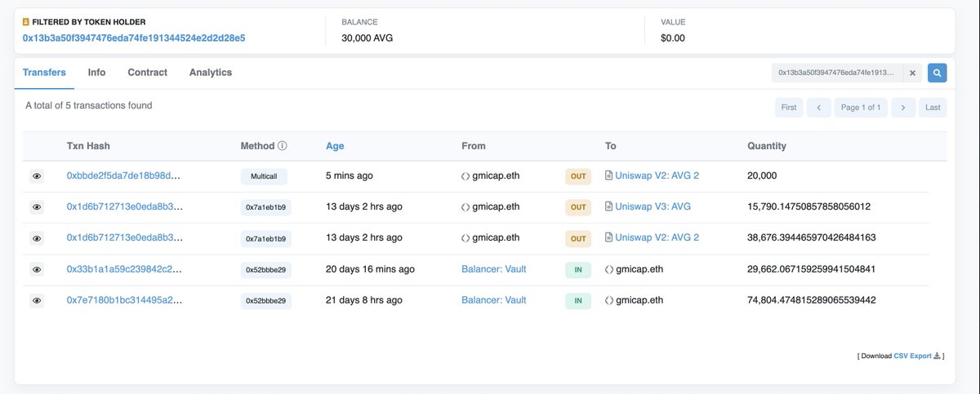Click the Method column info icon

[283, 146]
